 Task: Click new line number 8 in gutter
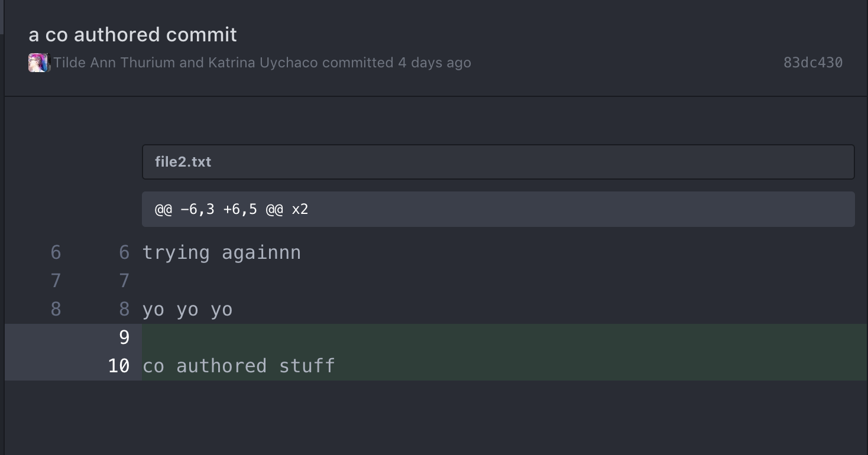124,309
